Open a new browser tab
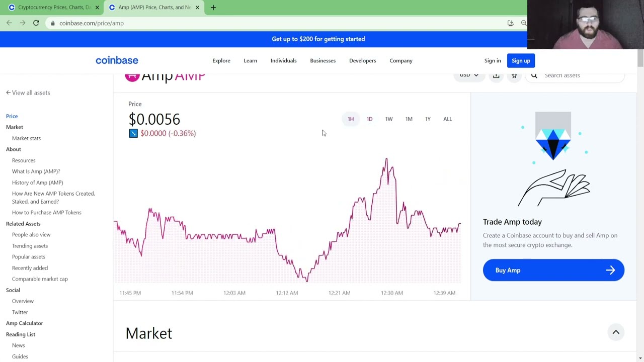Viewport: 644px width, 362px height. coord(213,8)
